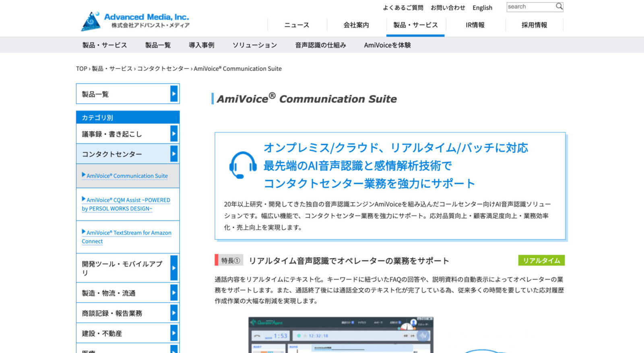Click the green リアルタイム badge
The width and height of the screenshot is (644, 353).
541,261
